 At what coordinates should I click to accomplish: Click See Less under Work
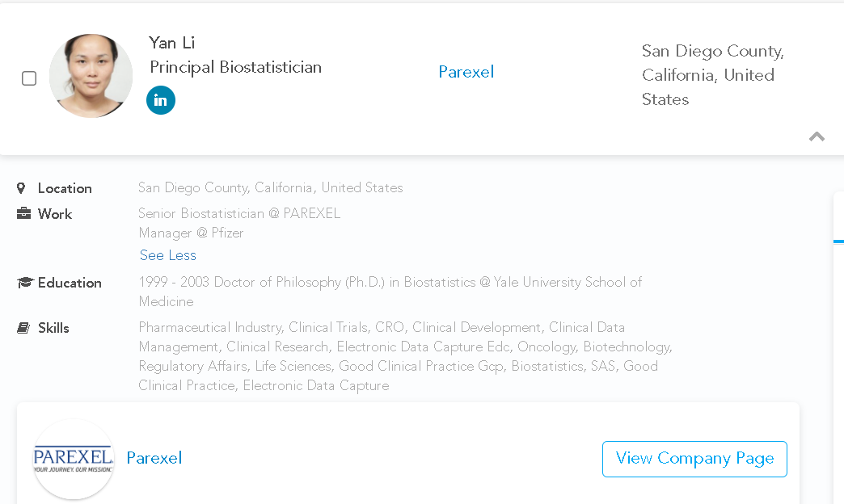168,255
